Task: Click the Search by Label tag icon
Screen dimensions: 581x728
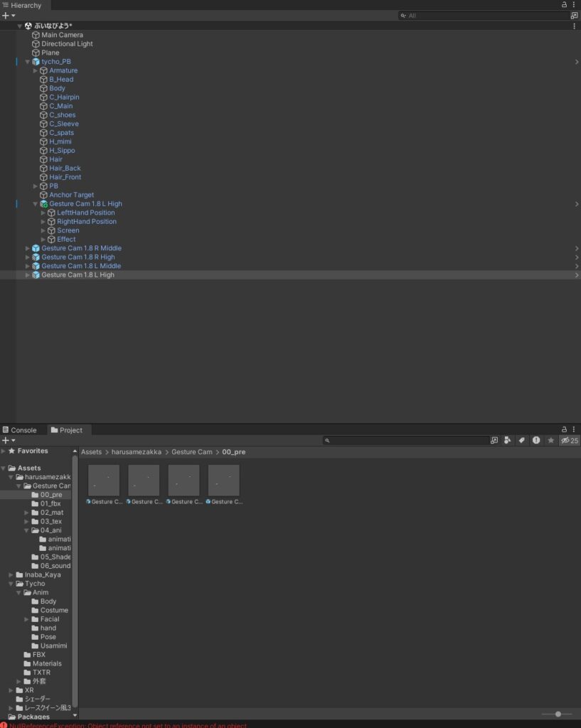Action: click(522, 441)
